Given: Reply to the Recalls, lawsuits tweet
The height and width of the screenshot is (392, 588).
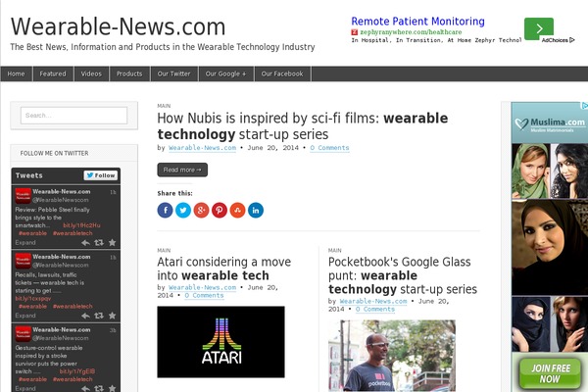Looking at the screenshot, I should coord(85,316).
